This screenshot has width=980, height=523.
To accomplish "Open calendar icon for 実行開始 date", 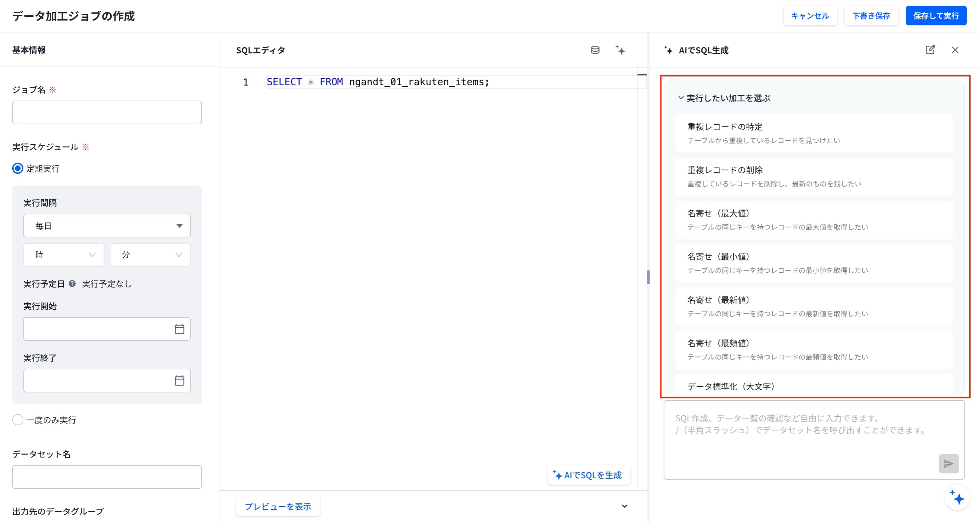I will coord(180,329).
